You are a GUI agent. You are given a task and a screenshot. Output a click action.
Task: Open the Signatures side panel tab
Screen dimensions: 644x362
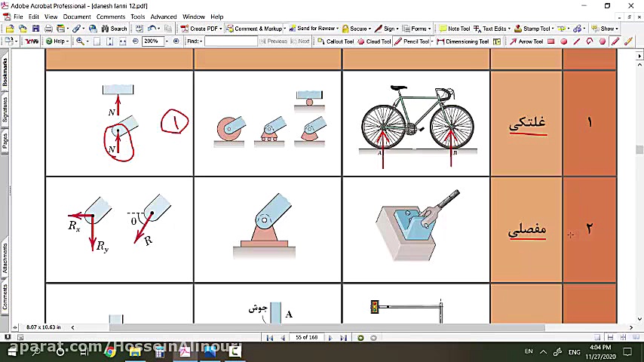[5, 110]
